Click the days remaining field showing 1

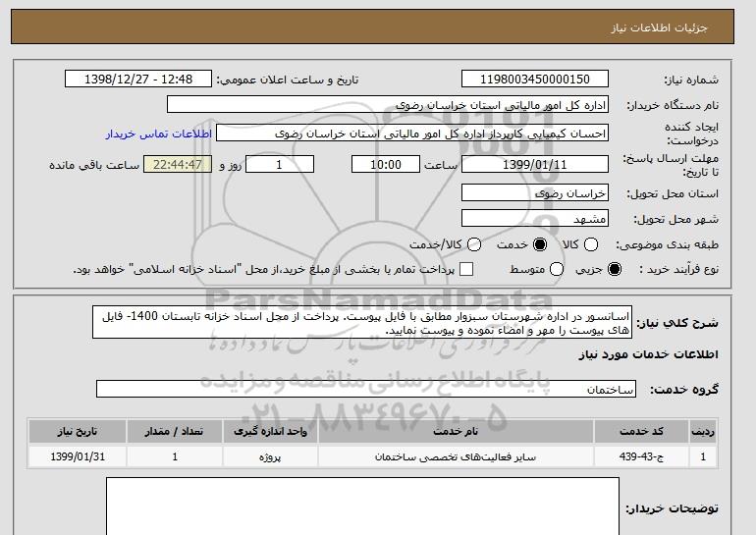point(280,164)
